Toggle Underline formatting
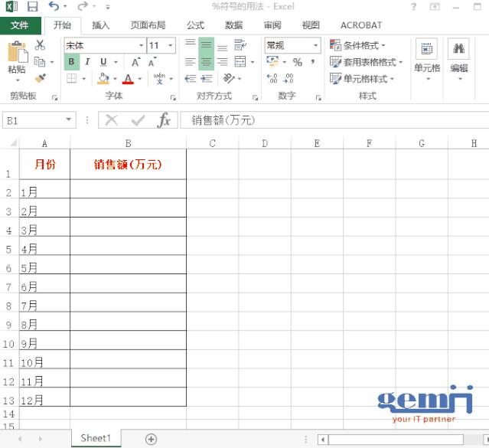The height and width of the screenshot is (448, 489). pos(103,62)
